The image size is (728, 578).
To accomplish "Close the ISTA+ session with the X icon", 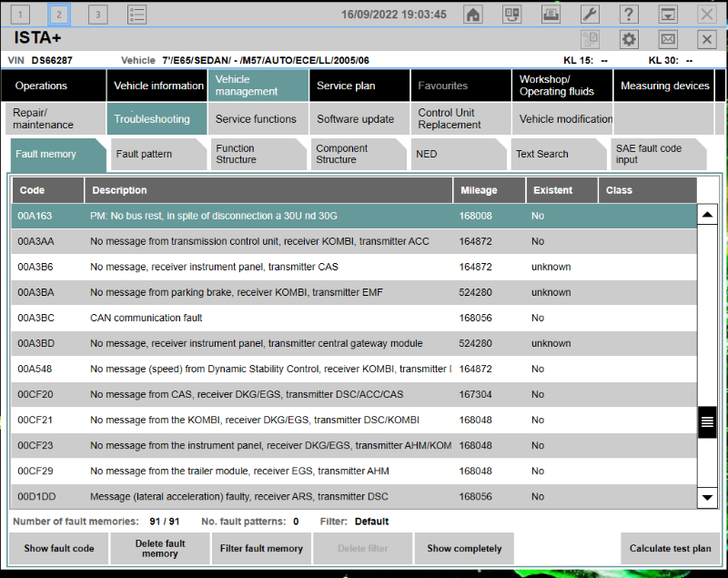I will [707, 39].
